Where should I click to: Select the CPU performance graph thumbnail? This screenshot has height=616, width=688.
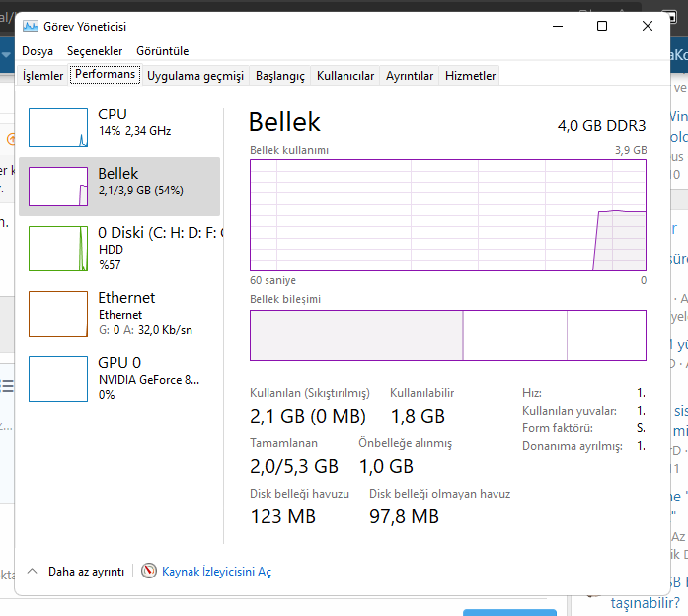[x=58, y=127]
